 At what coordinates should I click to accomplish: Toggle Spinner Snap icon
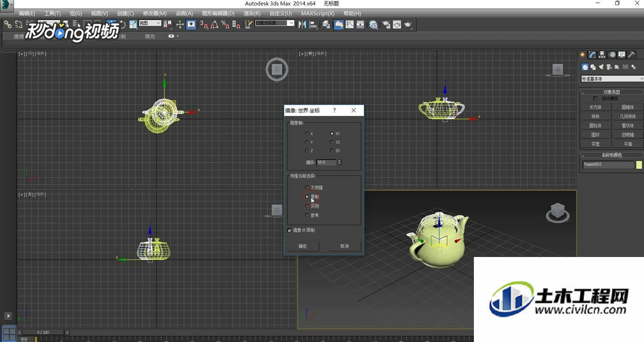click(236, 24)
